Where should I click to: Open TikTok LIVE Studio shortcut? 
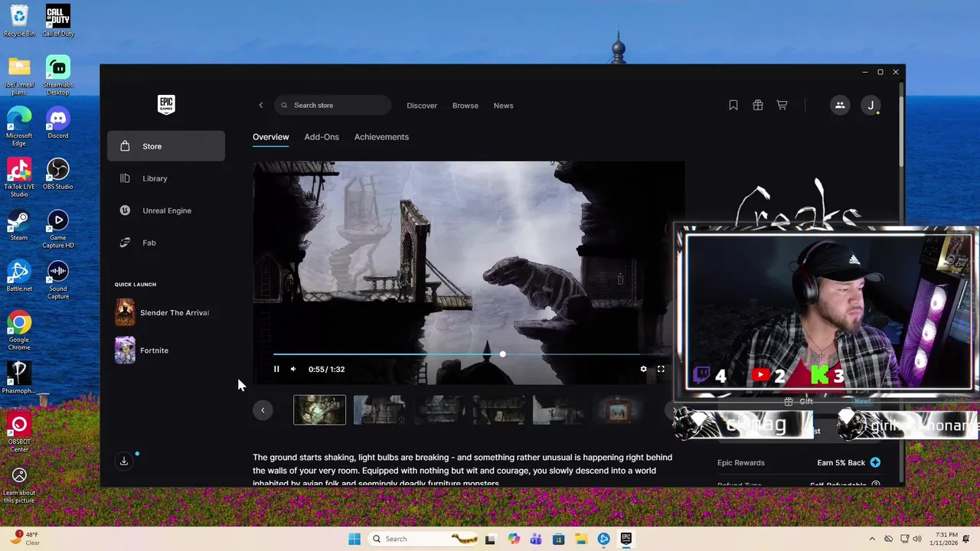[19, 178]
